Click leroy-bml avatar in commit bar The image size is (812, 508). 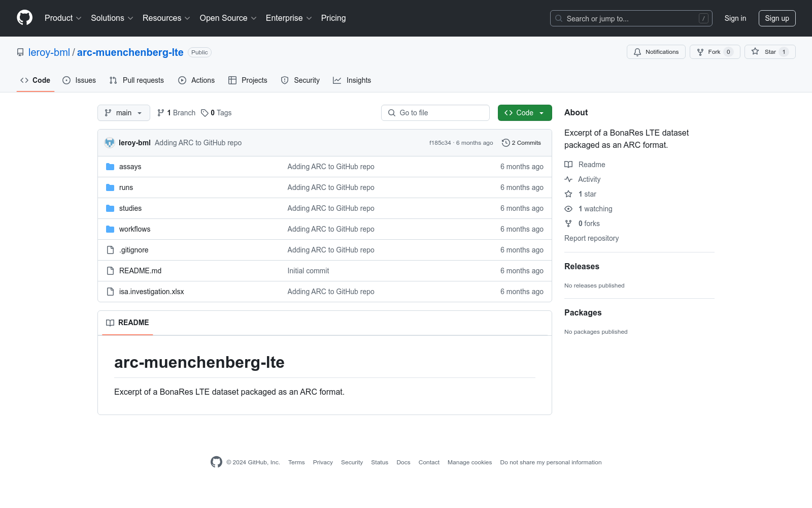click(x=110, y=143)
